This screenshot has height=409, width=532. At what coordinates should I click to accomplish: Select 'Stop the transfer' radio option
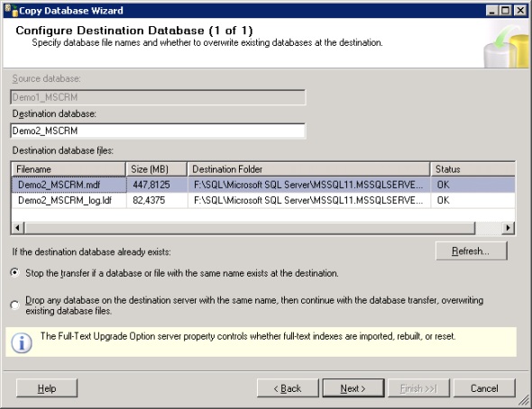(15, 273)
